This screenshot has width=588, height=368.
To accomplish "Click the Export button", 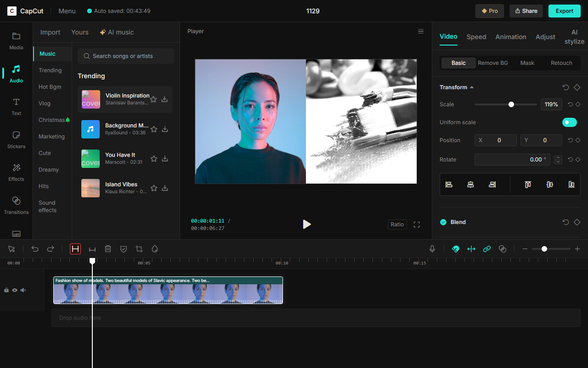I will [x=564, y=11].
